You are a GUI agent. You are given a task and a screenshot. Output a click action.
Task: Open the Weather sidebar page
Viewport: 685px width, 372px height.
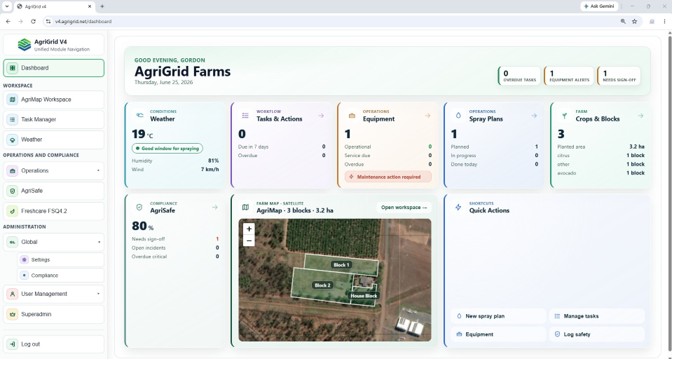tap(54, 140)
